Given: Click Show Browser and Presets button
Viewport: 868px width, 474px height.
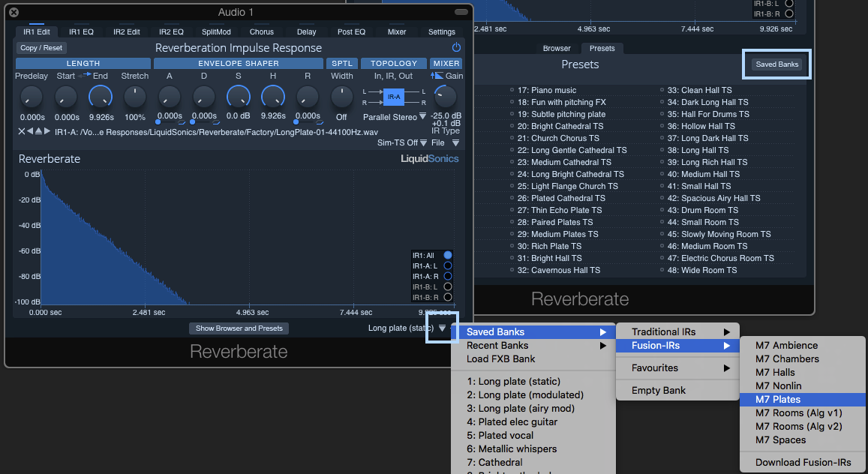Looking at the screenshot, I should 239,328.
